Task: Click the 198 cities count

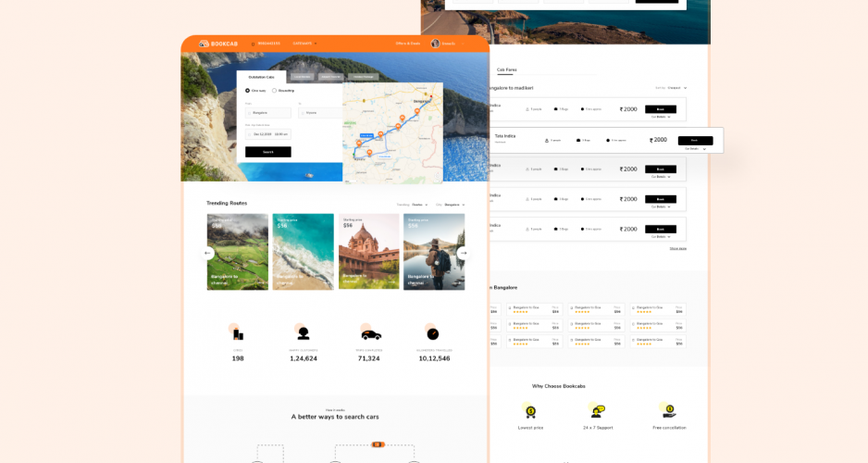Action: click(x=238, y=358)
